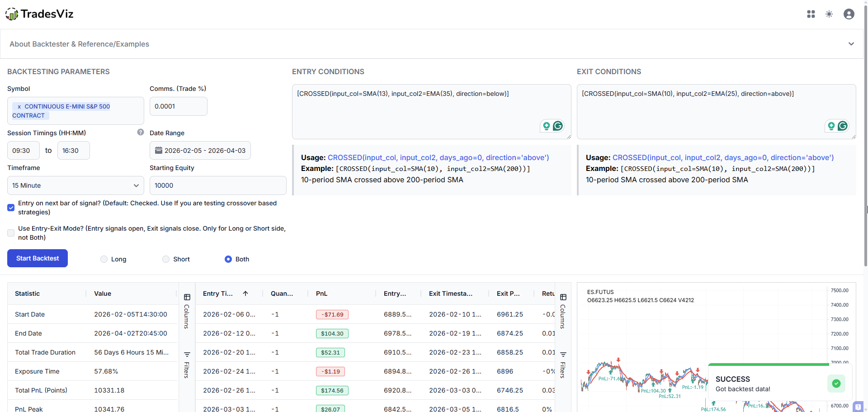
Task: Click the PnL column header
Action: 321,294
